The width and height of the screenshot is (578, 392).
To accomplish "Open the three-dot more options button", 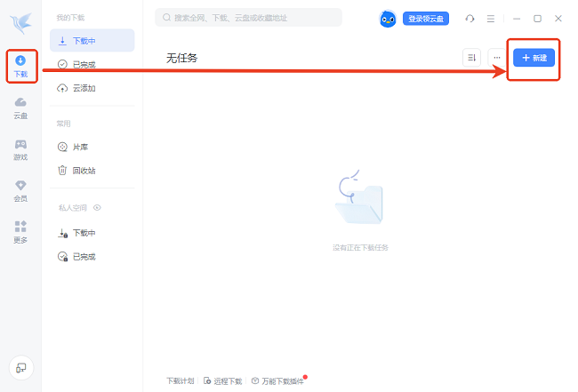I will coord(497,58).
